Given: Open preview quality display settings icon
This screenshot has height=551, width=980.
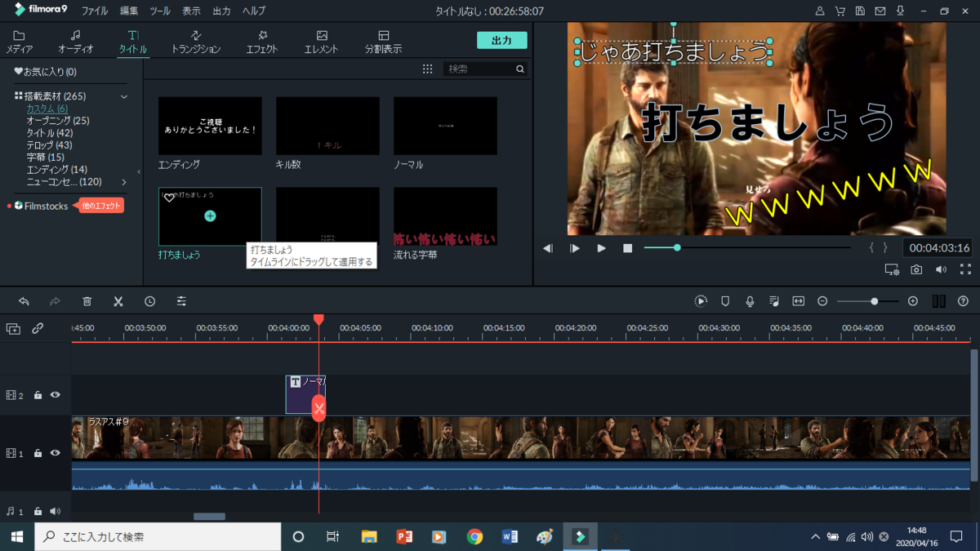Looking at the screenshot, I should pos(892,269).
